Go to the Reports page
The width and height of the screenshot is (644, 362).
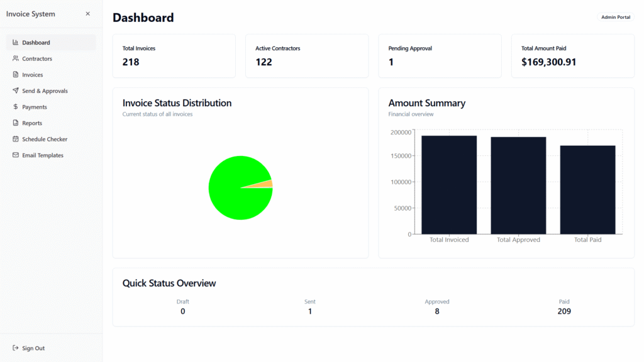tap(32, 123)
